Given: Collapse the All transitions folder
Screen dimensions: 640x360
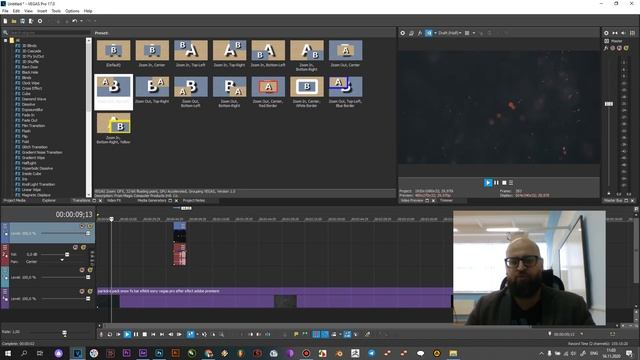Looking at the screenshot, I should click(6, 40).
